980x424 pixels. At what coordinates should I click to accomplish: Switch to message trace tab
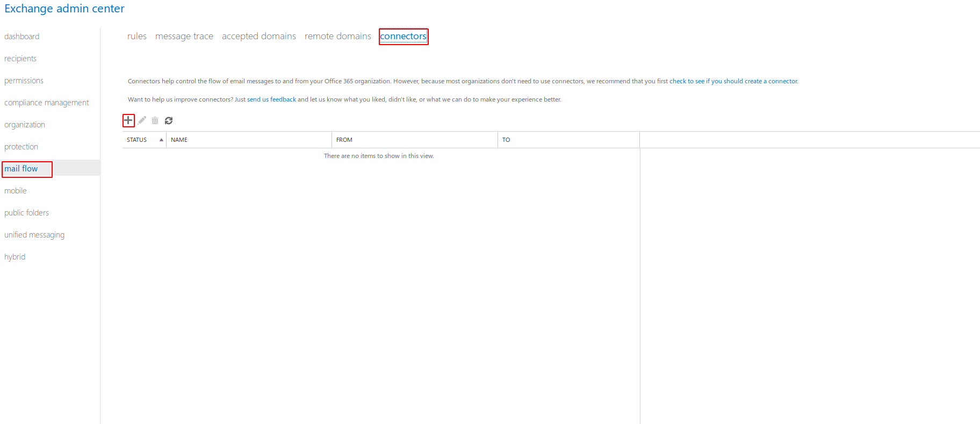tap(184, 36)
